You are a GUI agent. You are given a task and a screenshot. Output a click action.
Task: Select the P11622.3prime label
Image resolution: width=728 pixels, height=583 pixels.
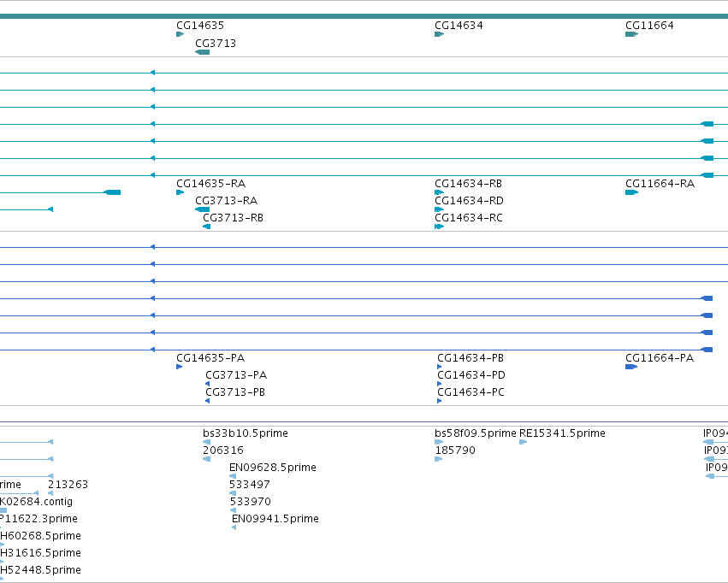(x=38, y=519)
